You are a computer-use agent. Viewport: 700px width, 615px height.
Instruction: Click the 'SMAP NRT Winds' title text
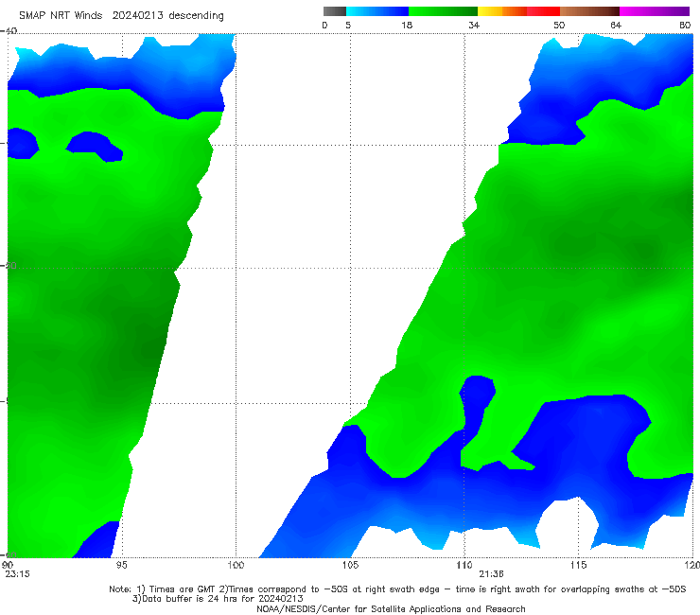coord(61,16)
